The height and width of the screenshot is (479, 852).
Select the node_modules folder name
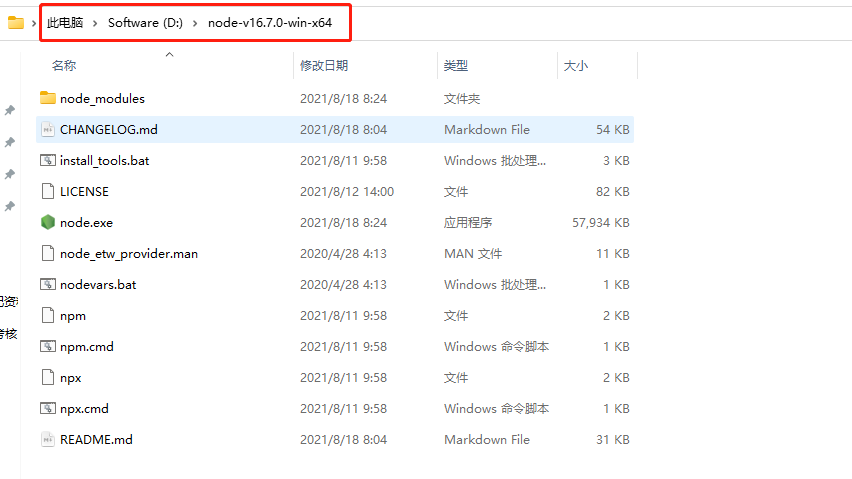(102, 98)
